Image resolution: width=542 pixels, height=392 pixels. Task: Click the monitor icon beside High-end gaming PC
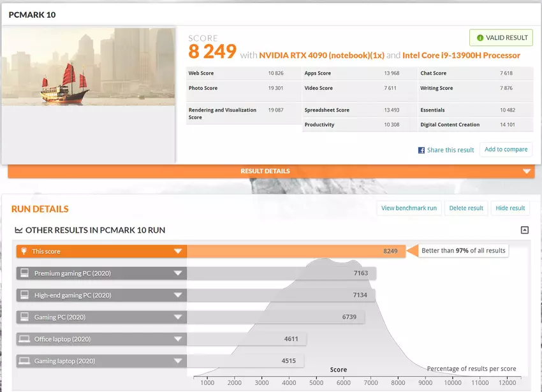[x=24, y=295]
